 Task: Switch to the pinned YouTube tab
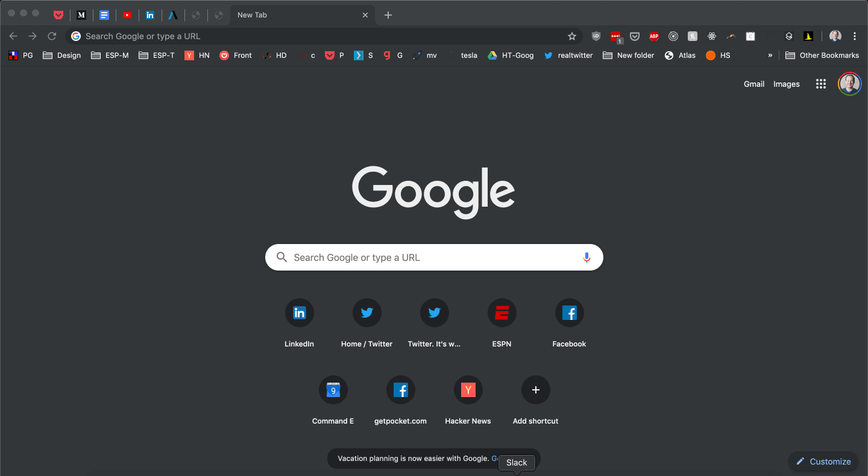tap(127, 15)
